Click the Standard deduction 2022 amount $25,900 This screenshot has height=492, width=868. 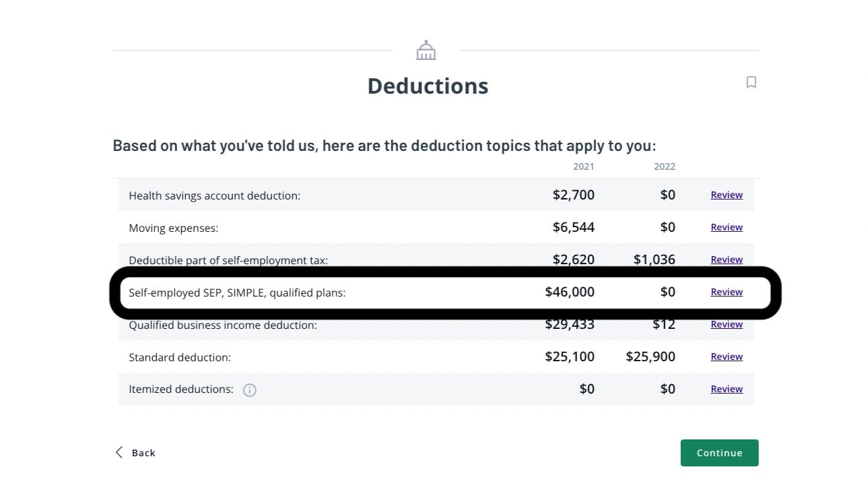tap(650, 357)
